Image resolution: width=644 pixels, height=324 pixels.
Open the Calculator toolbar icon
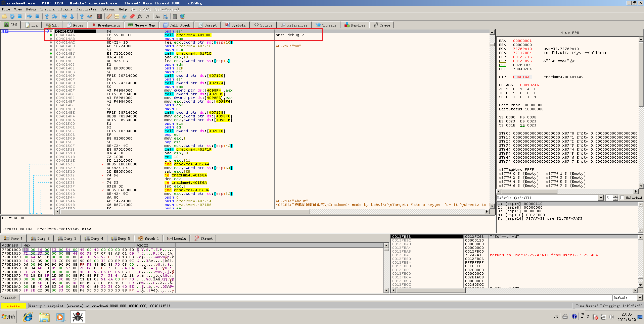[x=175, y=16]
